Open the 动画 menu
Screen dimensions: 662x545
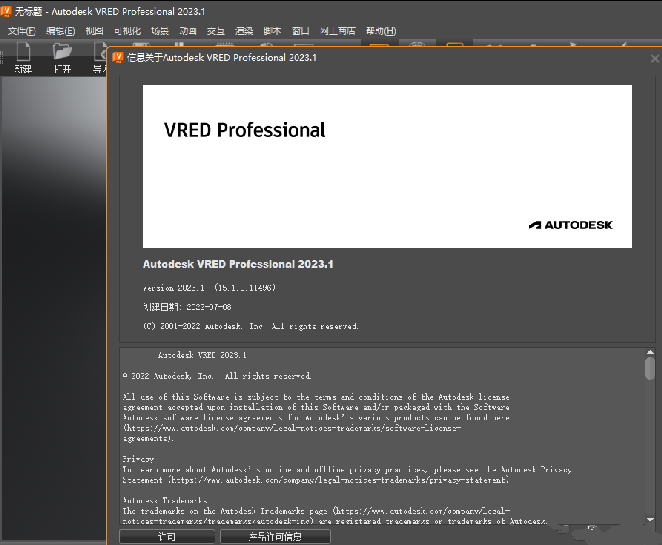[188, 31]
